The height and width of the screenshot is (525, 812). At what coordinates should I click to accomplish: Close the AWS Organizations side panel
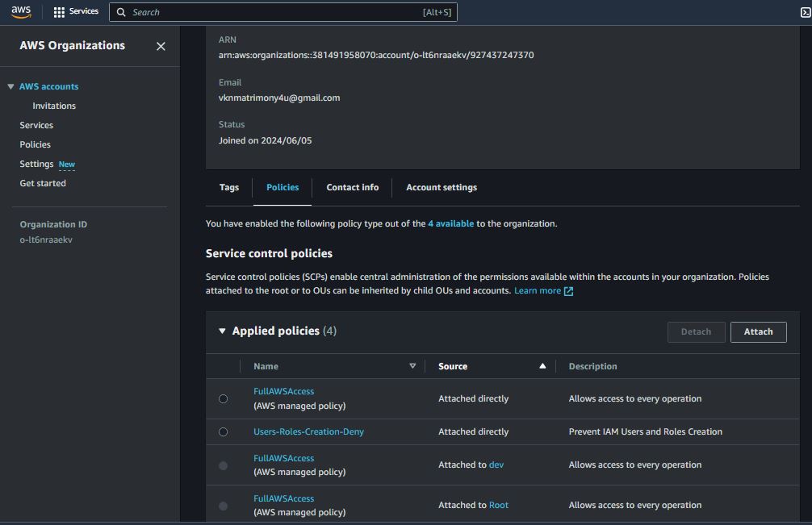coord(161,46)
